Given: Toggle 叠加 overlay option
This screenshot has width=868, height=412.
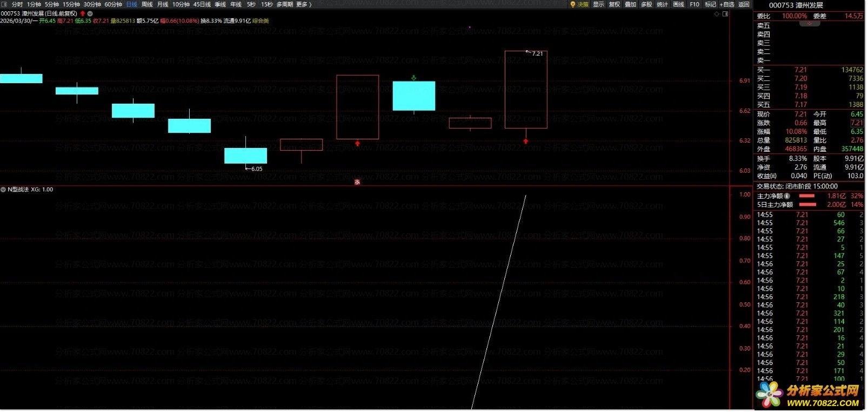Looking at the screenshot, I should pyautogui.click(x=630, y=4).
